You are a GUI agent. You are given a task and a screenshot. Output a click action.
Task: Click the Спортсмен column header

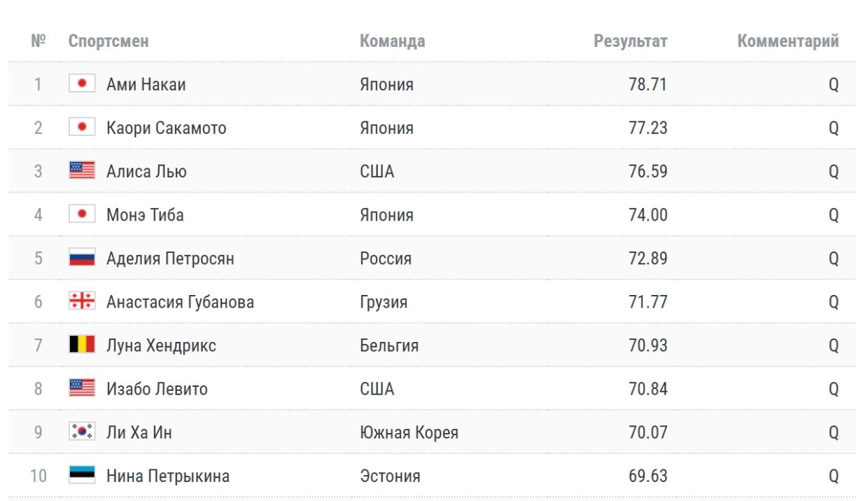[108, 41]
